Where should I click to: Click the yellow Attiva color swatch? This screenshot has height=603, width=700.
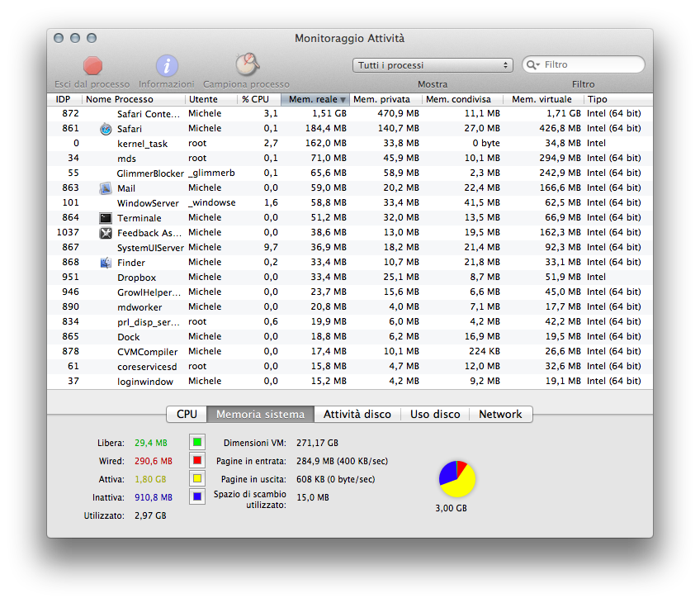click(196, 478)
